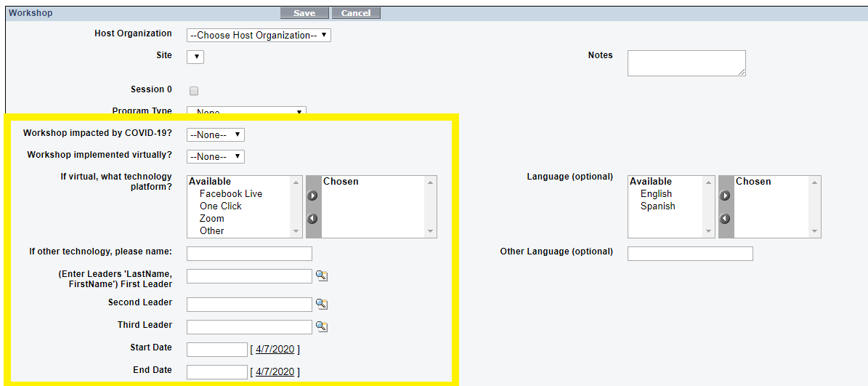Focus the Third Leader input field
Screen dimensions: 868x386
[x=250, y=326]
